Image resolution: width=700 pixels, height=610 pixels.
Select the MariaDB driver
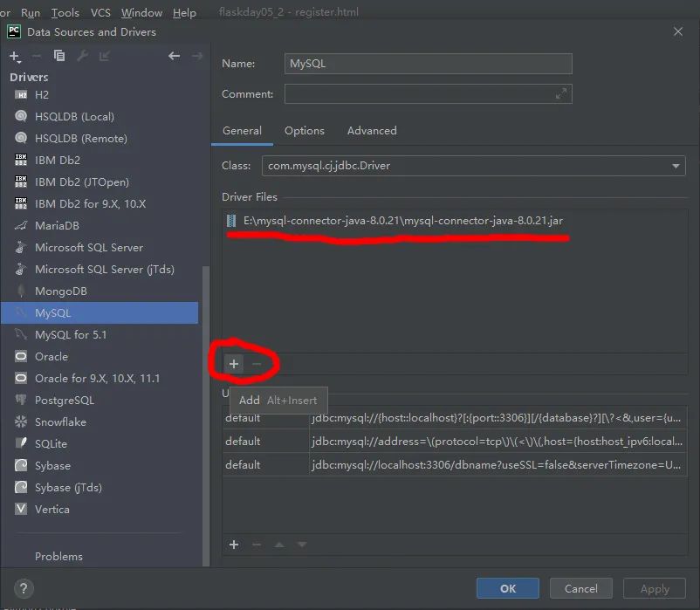pyautogui.click(x=100, y=226)
